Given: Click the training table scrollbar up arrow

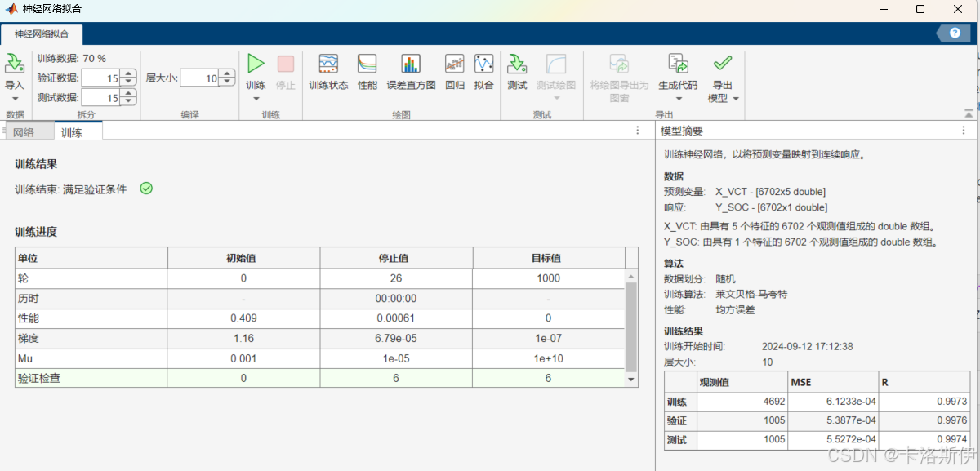Looking at the screenshot, I should (631, 278).
